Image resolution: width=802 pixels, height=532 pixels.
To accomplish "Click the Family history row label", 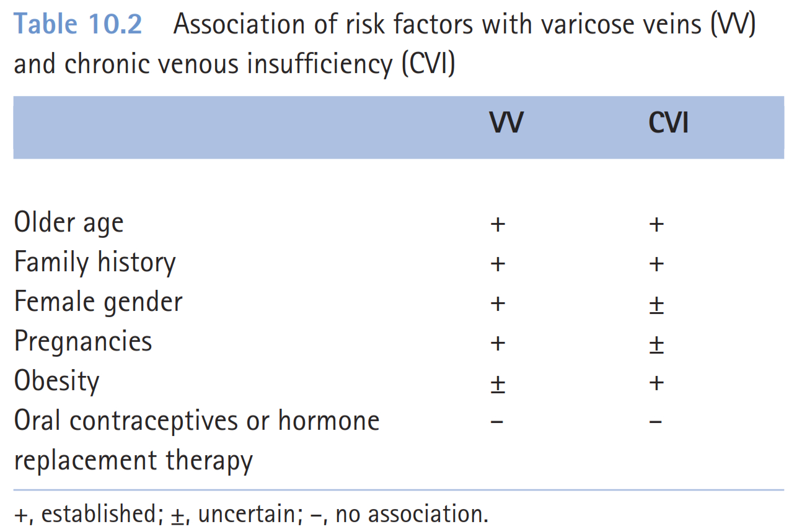I will [x=95, y=263].
